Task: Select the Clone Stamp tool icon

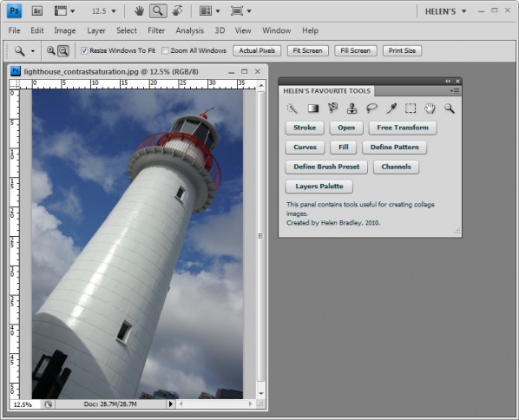Action: [351, 108]
